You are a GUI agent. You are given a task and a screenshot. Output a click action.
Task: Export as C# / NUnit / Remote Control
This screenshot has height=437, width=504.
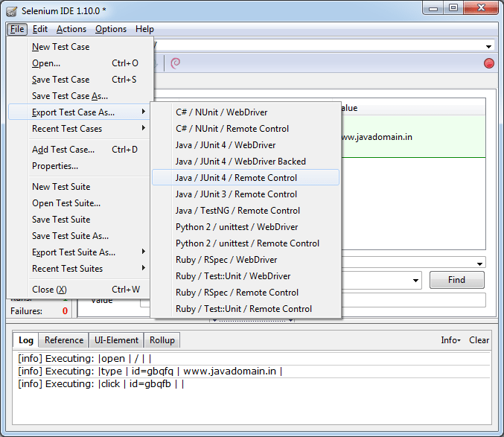click(x=246, y=129)
